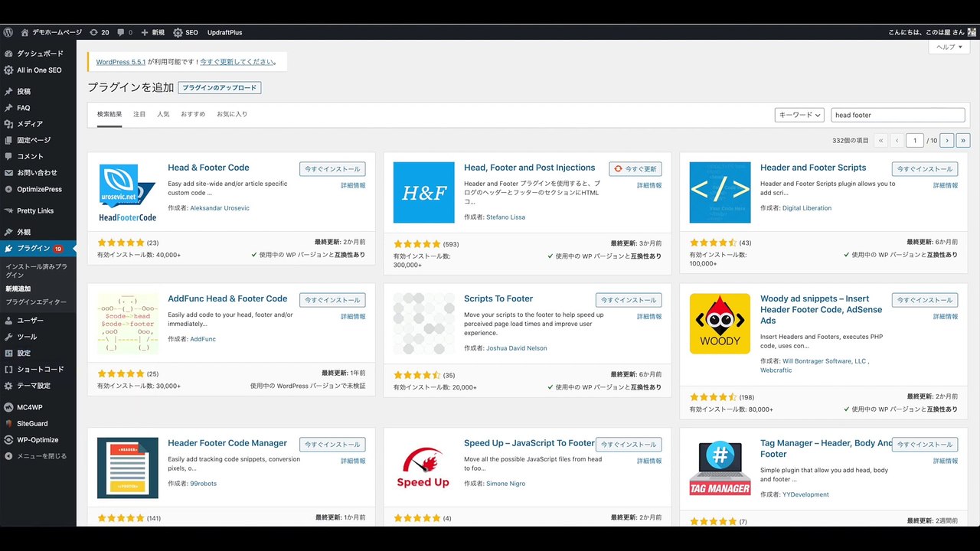This screenshot has height=551, width=980.
Task: Open the updates icon showing 20
Action: 93,32
